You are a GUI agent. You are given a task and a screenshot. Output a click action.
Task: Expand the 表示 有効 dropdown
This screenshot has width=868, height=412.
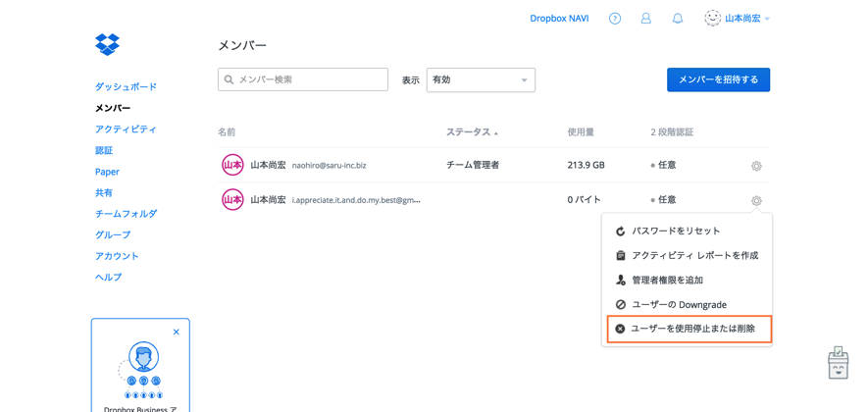pos(481,79)
